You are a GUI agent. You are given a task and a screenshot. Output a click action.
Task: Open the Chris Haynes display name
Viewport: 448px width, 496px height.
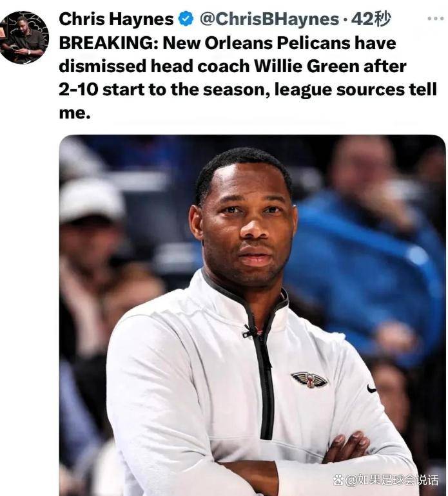click(x=116, y=19)
